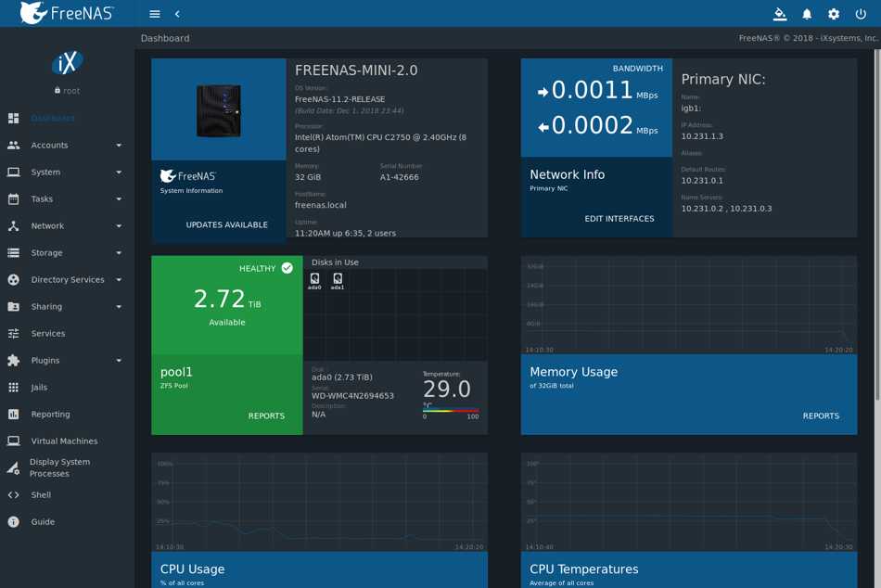881x588 pixels.
Task: Expand the System menu arrow
Action: click(119, 173)
